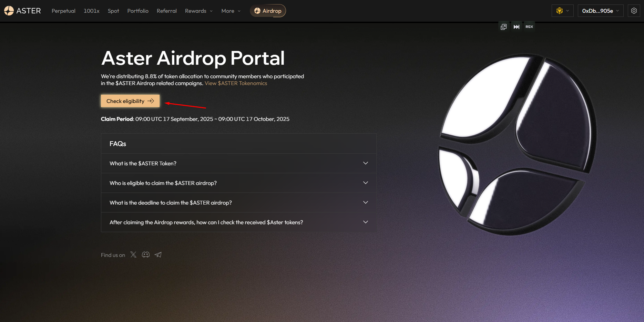The width and height of the screenshot is (644, 322).
Task: Go to the Perpetual trading page
Action: [x=63, y=11]
